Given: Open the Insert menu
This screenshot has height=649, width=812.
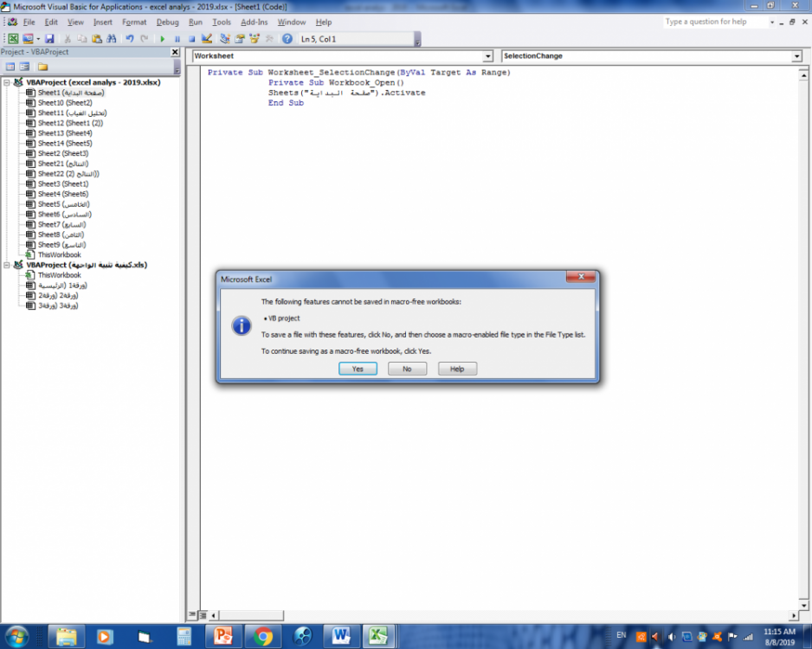Looking at the screenshot, I should coord(102,22).
